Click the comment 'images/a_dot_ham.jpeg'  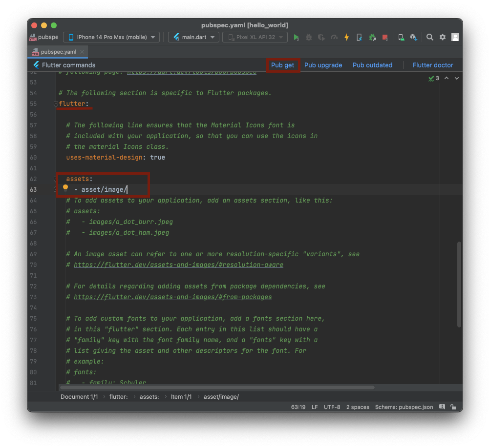(129, 233)
